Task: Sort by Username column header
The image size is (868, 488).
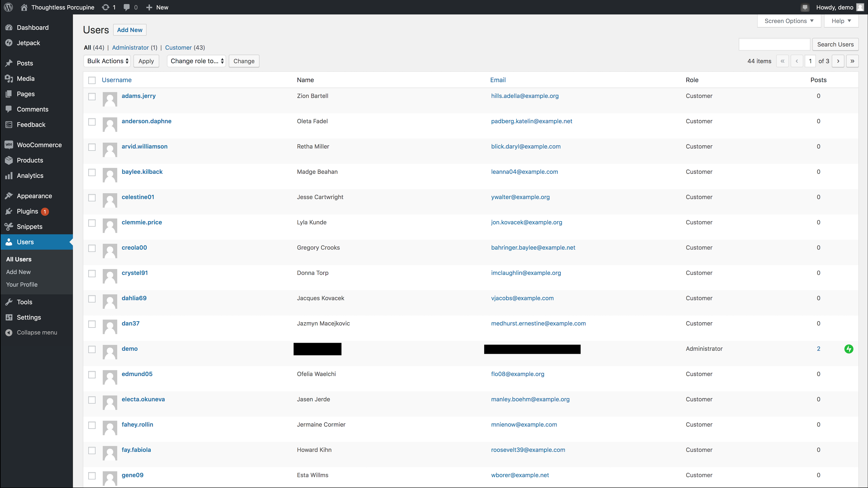Action: click(x=117, y=80)
